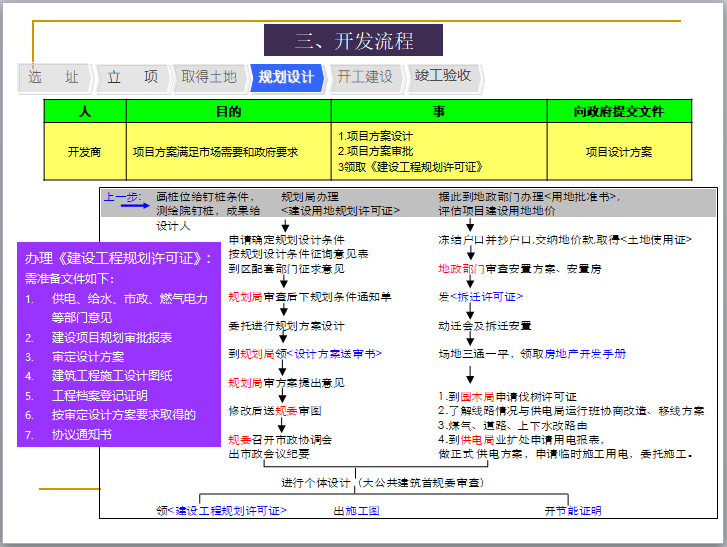Select the 向政府提交文件 table header
The image size is (727, 547).
click(619, 111)
